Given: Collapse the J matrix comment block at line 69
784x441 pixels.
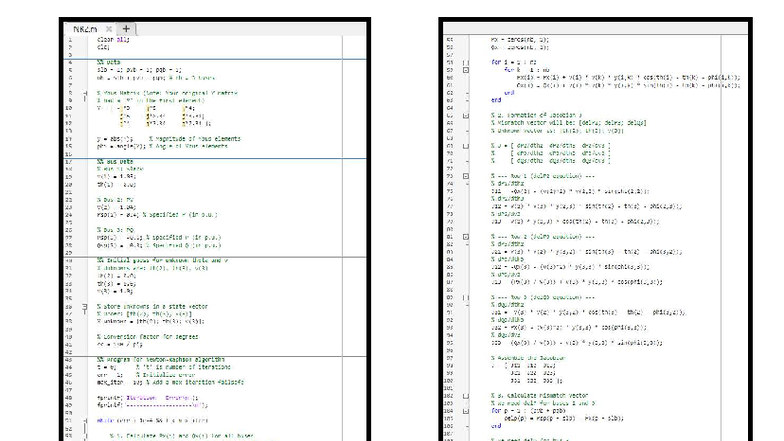Looking at the screenshot, I should 466,146.
